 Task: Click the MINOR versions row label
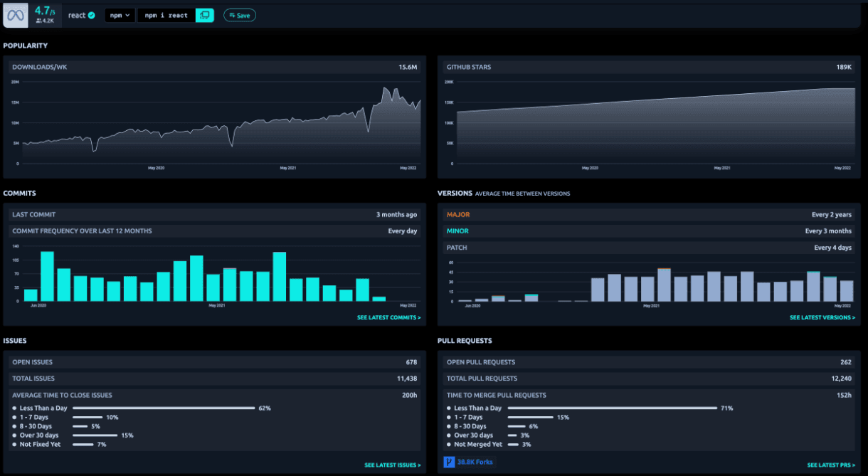coord(457,231)
